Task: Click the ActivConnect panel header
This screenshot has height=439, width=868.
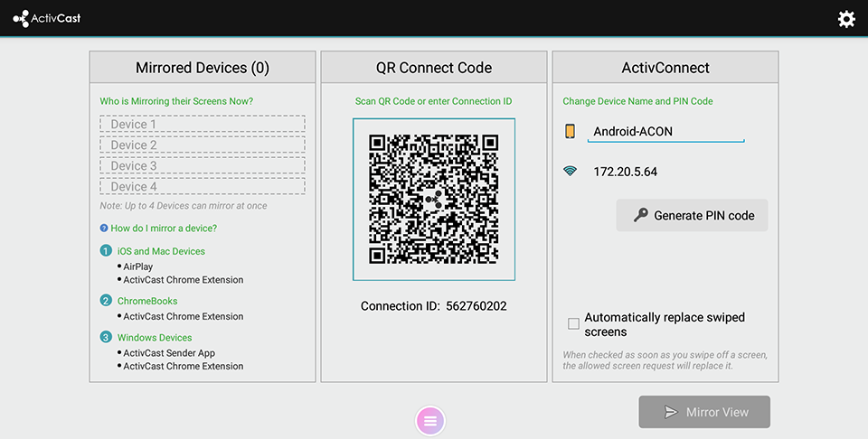Action: pos(665,68)
